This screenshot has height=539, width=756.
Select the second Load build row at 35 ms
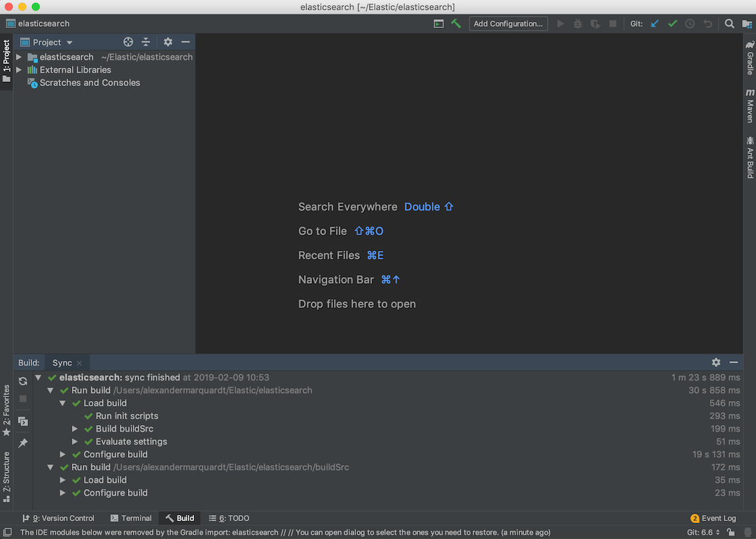coord(388,480)
